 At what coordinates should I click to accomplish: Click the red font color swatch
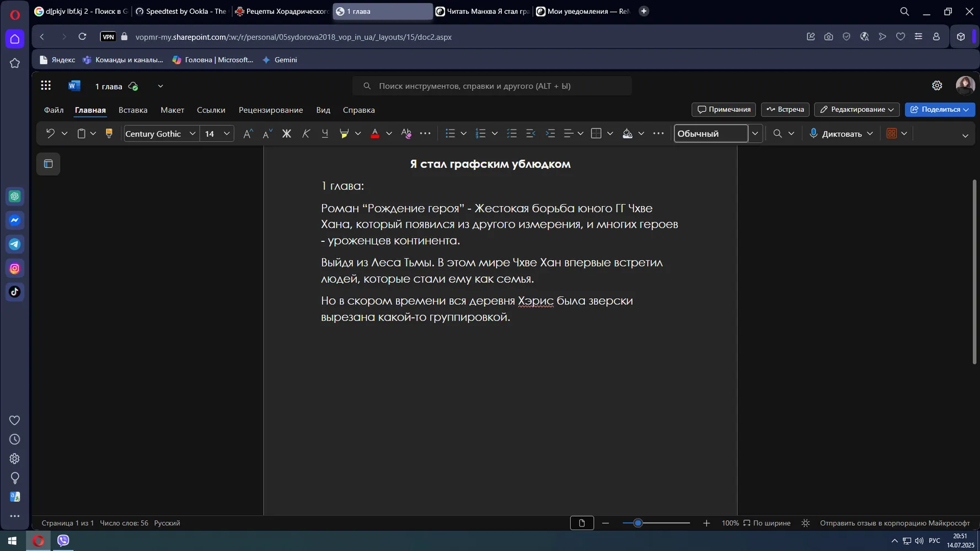375,133
